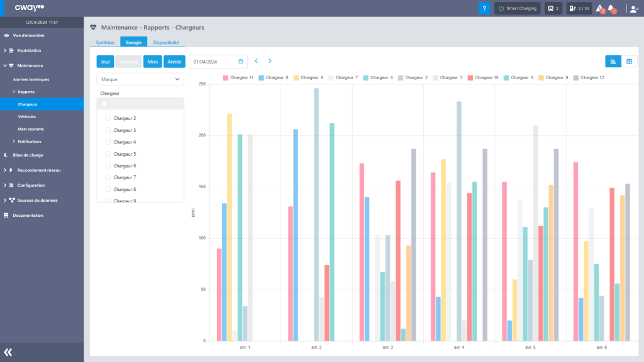Toggle the Smart Charging button
The image size is (644, 362).
click(x=517, y=8)
